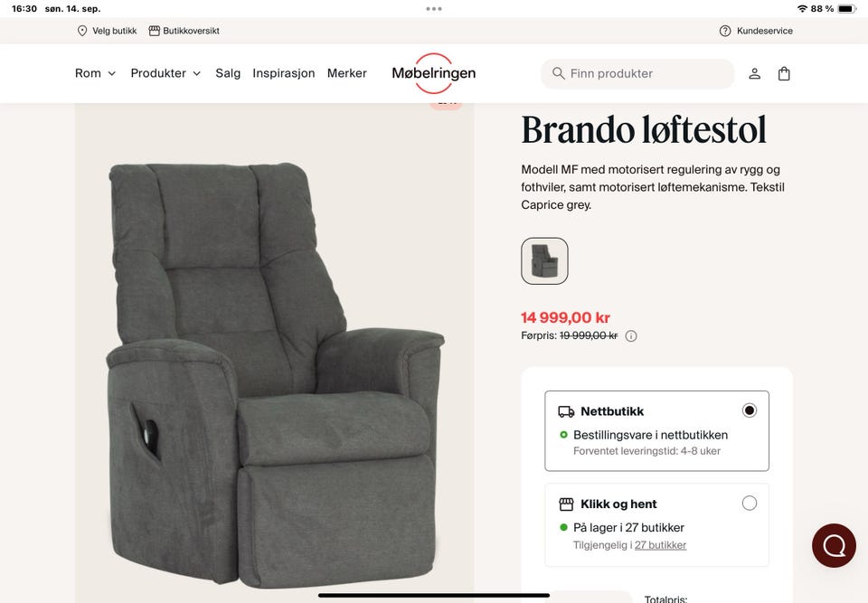Image resolution: width=868 pixels, height=603 pixels.
Task: Click the Butikkoversikt store icon
Action: coord(155,31)
